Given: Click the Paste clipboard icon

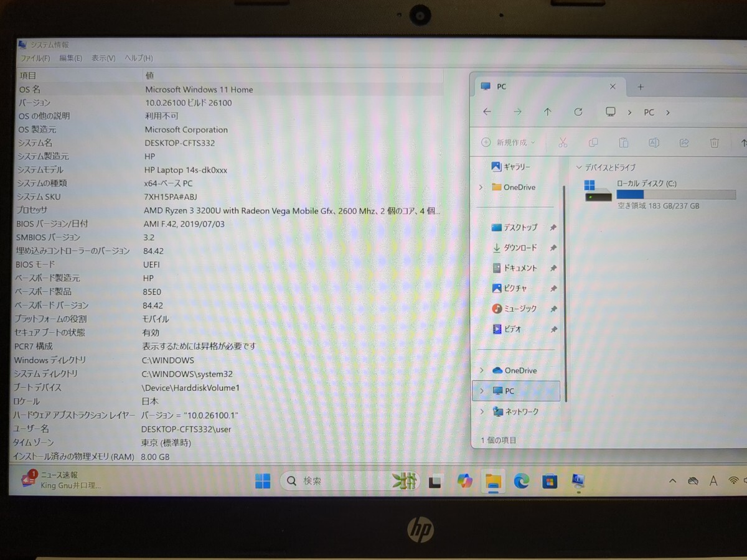Looking at the screenshot, I should [623, 142].
